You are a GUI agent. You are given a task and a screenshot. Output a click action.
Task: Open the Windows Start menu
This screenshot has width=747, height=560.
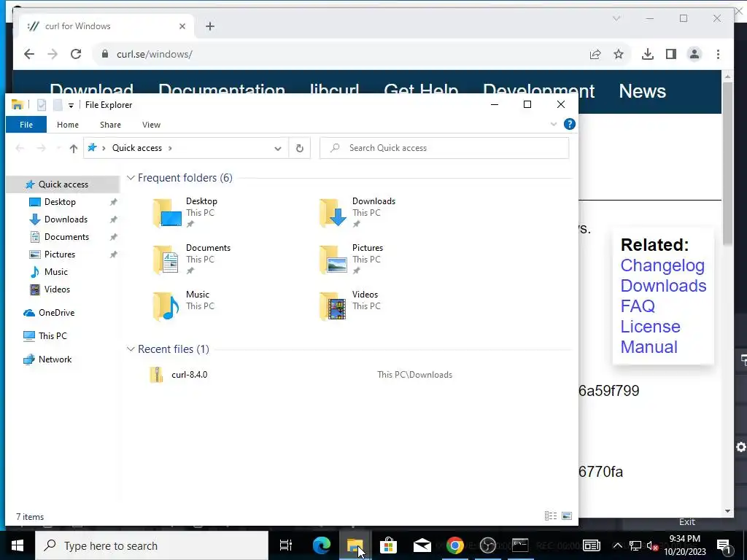pyautogui.click(x=18, y=545)
